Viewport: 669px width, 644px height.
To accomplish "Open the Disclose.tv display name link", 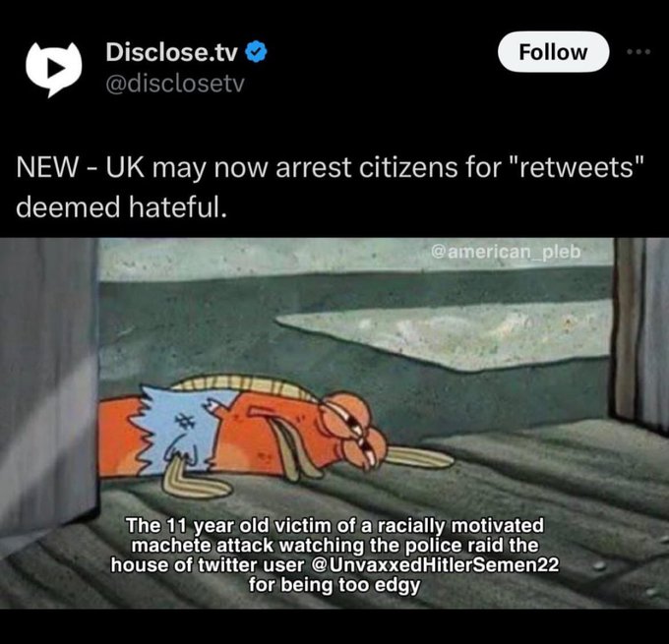I will (171, 52).
